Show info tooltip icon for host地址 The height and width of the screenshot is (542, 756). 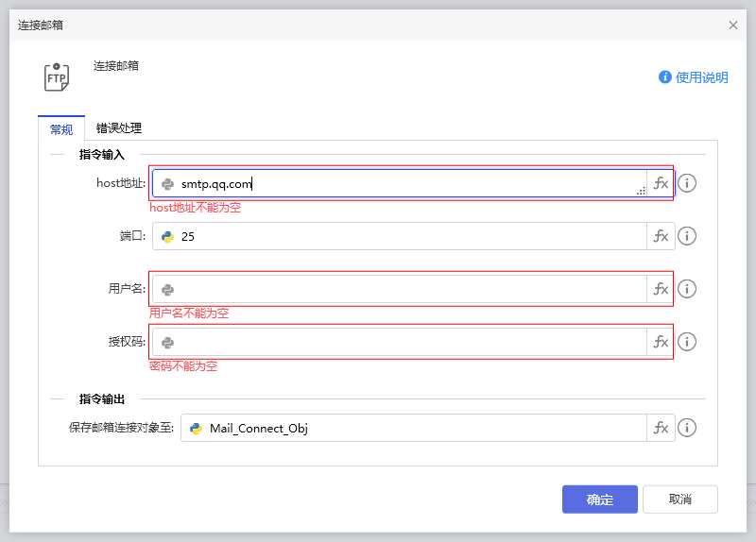point(687,183)
